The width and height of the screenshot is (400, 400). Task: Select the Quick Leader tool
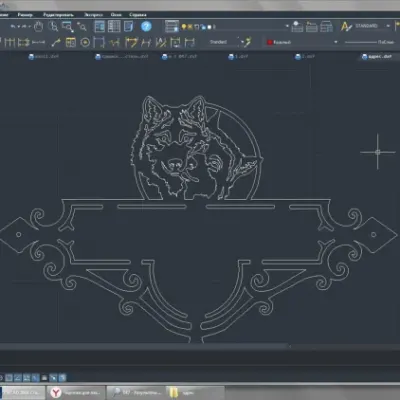click(56, 42)
